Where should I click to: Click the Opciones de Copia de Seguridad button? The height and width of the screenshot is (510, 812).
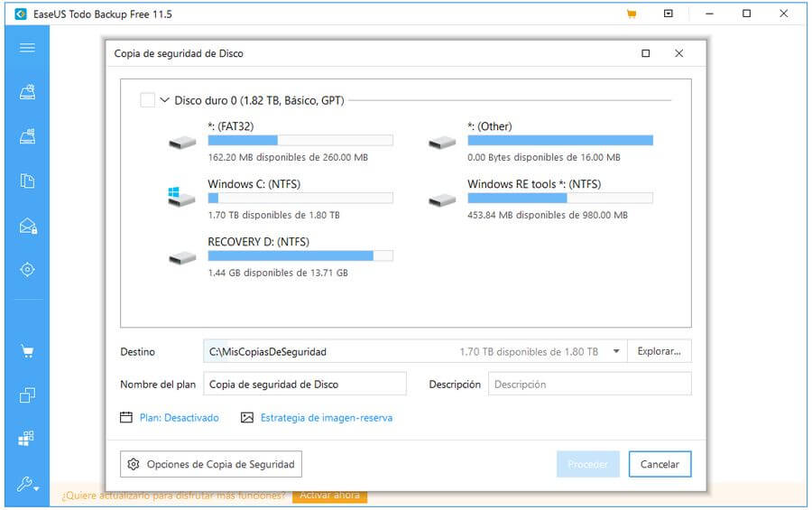[211, 464]
